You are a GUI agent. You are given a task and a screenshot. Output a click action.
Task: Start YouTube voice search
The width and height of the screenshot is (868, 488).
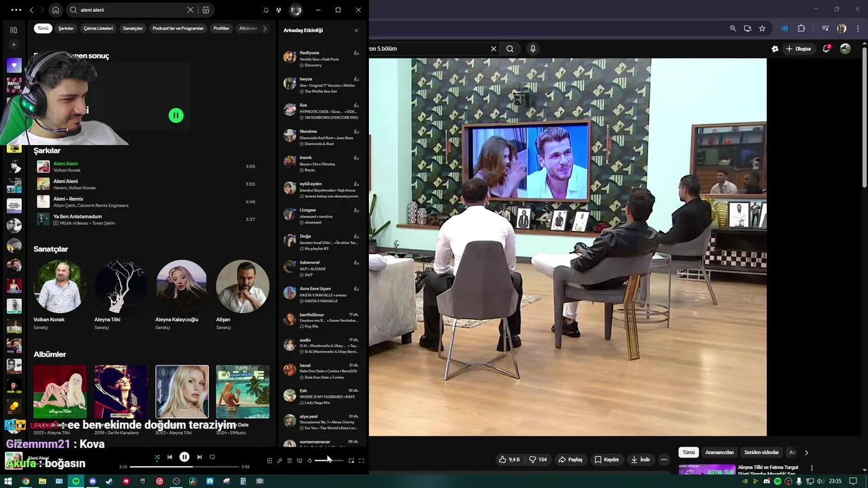(x=533, y=49)
